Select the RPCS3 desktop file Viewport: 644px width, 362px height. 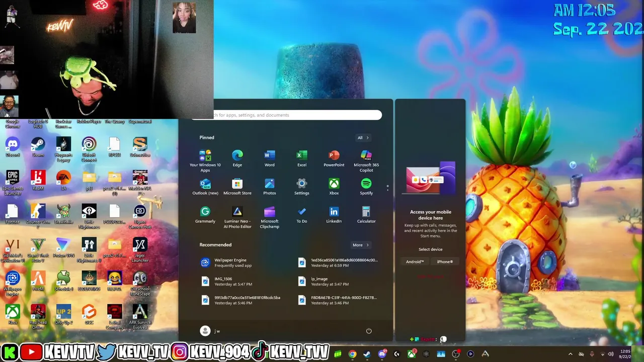114,147
